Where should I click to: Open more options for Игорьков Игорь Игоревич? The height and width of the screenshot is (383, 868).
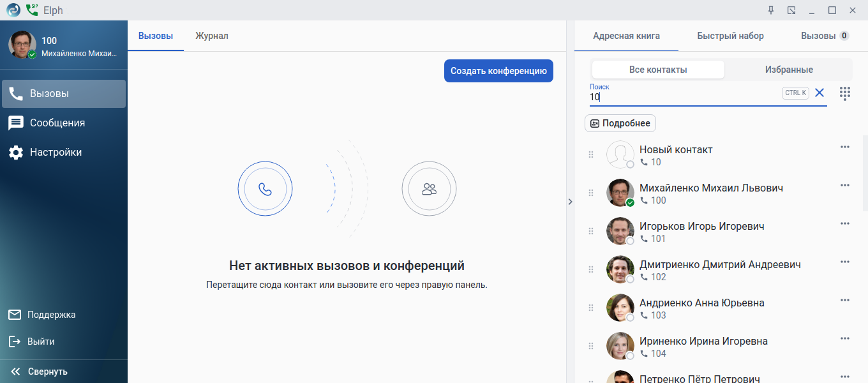845,223
